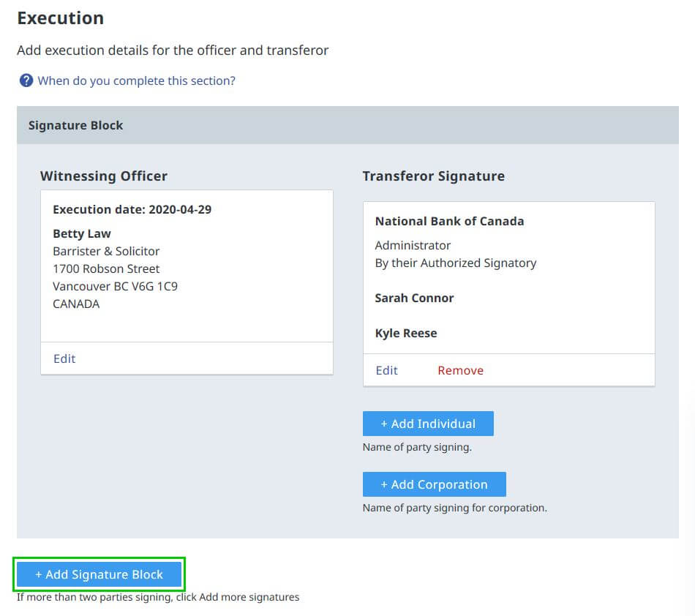Click the National Bank of Canada heading
The width and height of the screenshot is (695, 616).
point(449,221)
